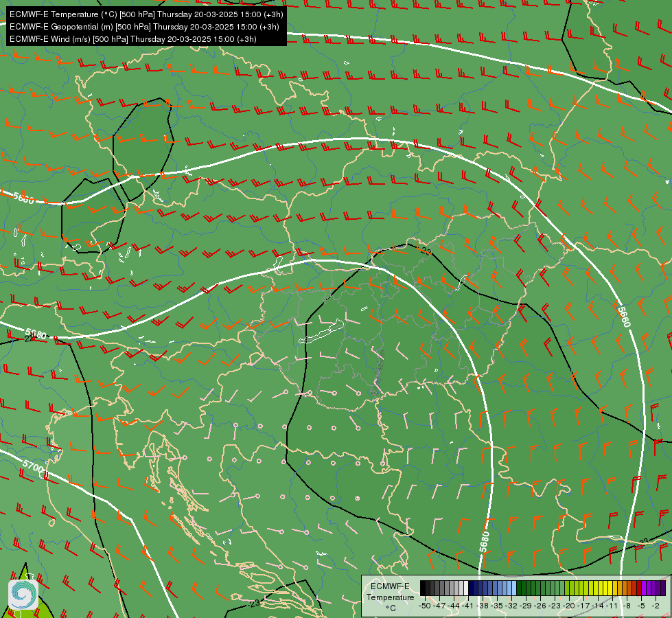The height and width of the screenshot is (618, 672).
Task: Select the ECMWF-E Wind (m/s) title line
Action: 133,39
